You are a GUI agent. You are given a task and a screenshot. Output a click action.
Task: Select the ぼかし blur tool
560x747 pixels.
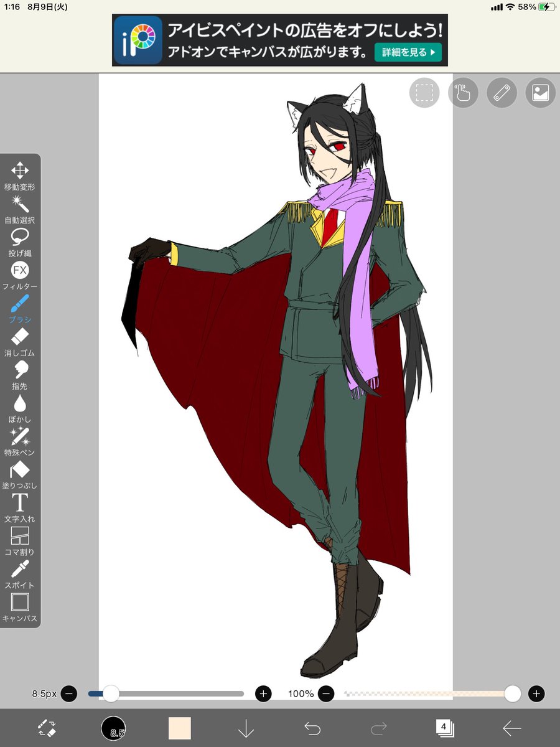[20, 408]
